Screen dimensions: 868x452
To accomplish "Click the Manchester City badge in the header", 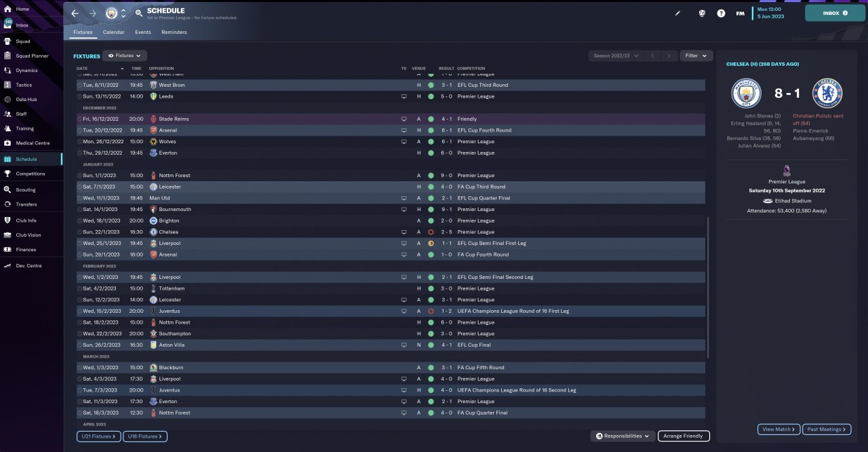I will coord(111,14).
